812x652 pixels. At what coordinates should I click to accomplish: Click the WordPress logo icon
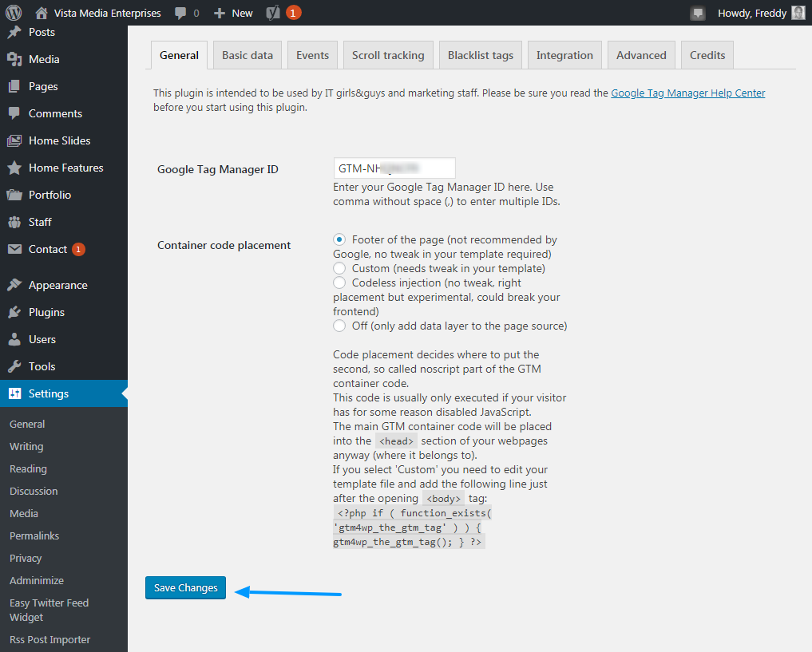(14, 13)
